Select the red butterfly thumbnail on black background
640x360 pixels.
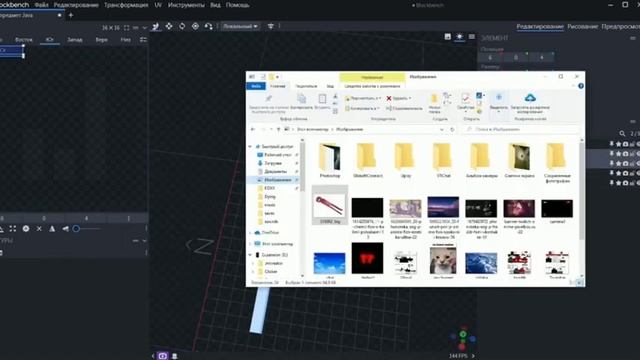tap(367, 259)
